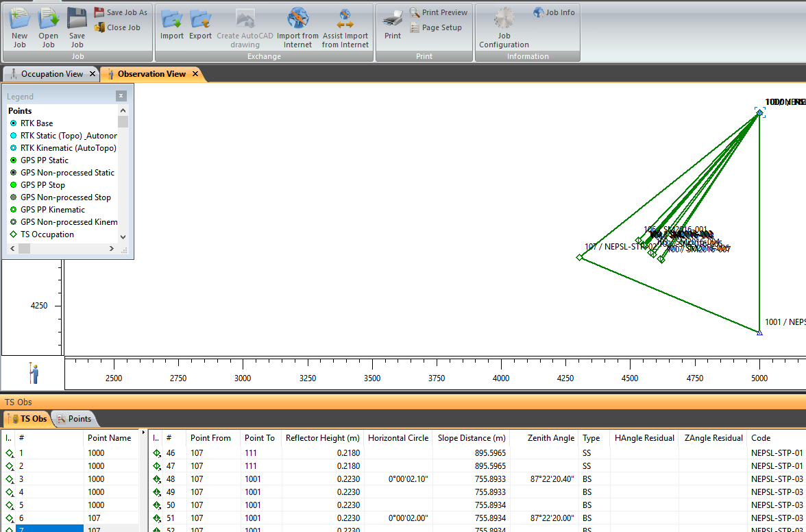Viewport: 806px width, 532px height.
Task: Open Print Preview
Action: click(x=438, y=12)
